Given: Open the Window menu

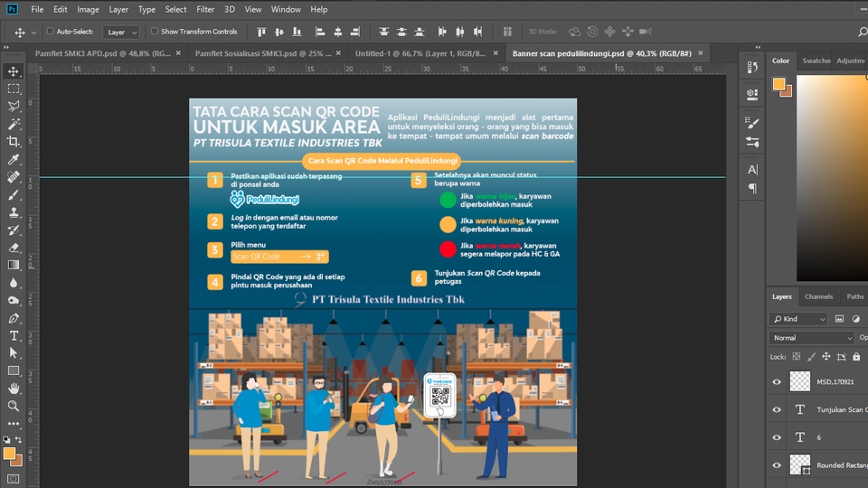Looking at the screenshot, I should coord(286,9).
